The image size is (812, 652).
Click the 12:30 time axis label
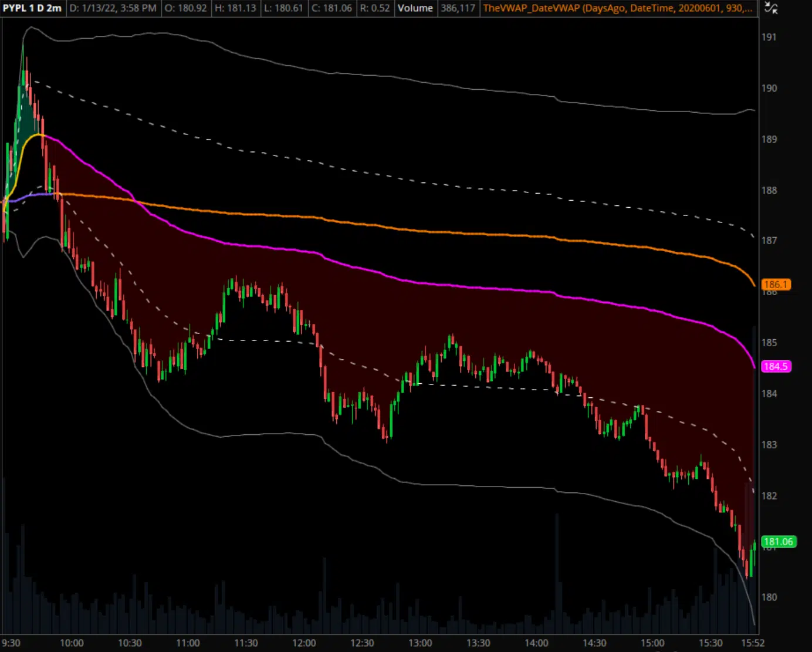point(362,643)
